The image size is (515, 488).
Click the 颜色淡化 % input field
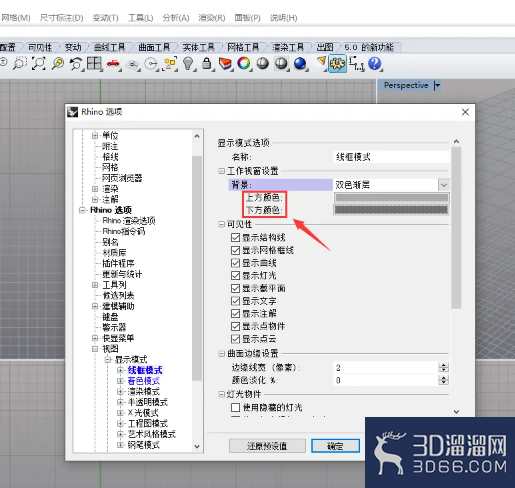pyautogui.click(x=386, y=380)
